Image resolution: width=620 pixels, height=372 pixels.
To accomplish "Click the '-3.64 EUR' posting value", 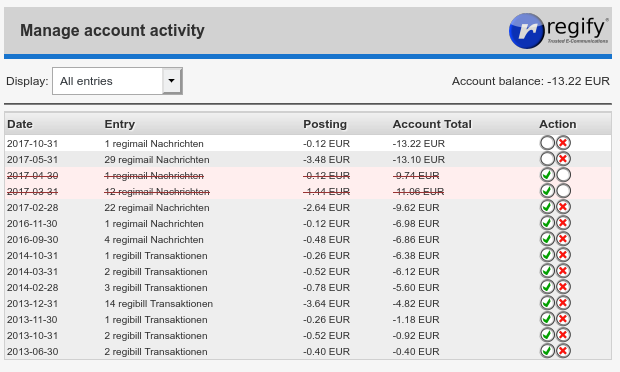I will pyautogui.click(x=326, y=304).
